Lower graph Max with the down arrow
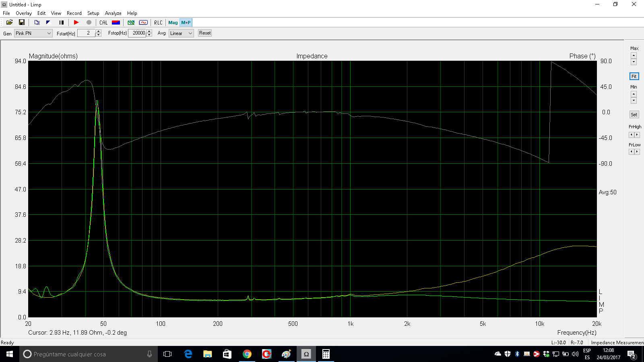This screenshot has height=362, width=644. tap(634, 62)
